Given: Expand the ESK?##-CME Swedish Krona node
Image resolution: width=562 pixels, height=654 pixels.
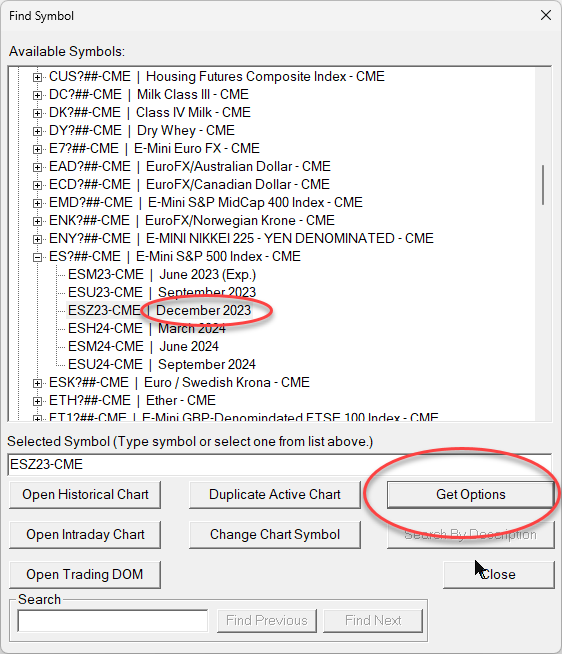Looking at the screenshot, I should (38, 383).
